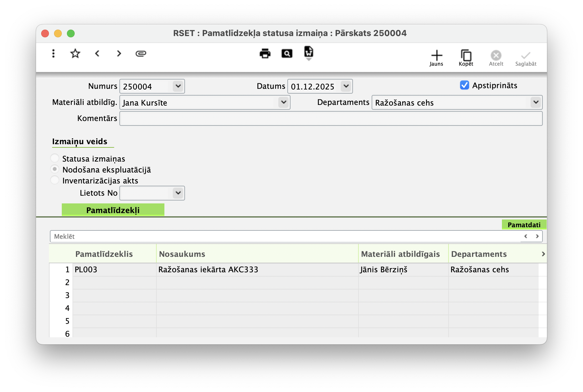Open print preview magnifier icon

pos(287,53)
